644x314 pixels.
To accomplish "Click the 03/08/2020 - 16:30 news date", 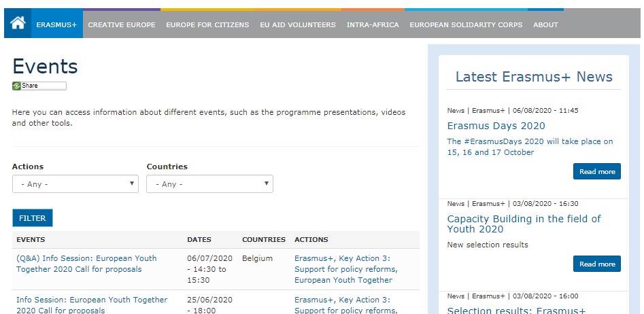I will click(x=545, y=204).
